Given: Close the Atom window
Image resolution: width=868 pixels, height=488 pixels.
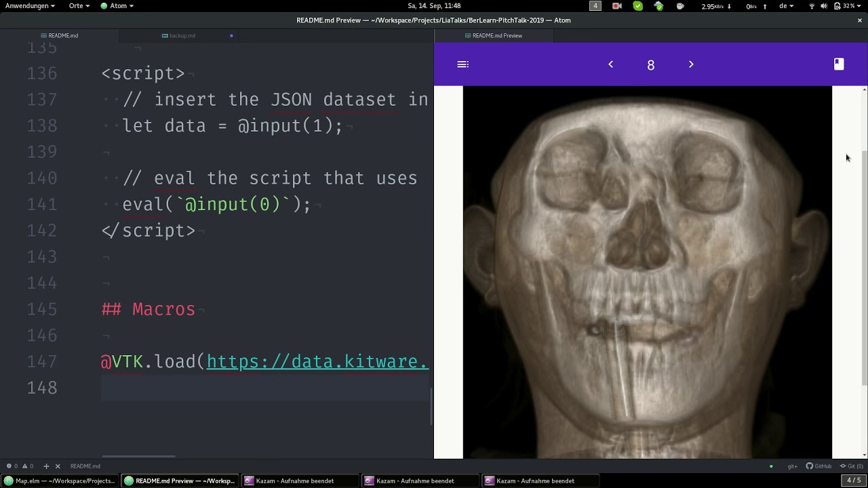Looking at the screenshot, I should (x=860, y=20).
